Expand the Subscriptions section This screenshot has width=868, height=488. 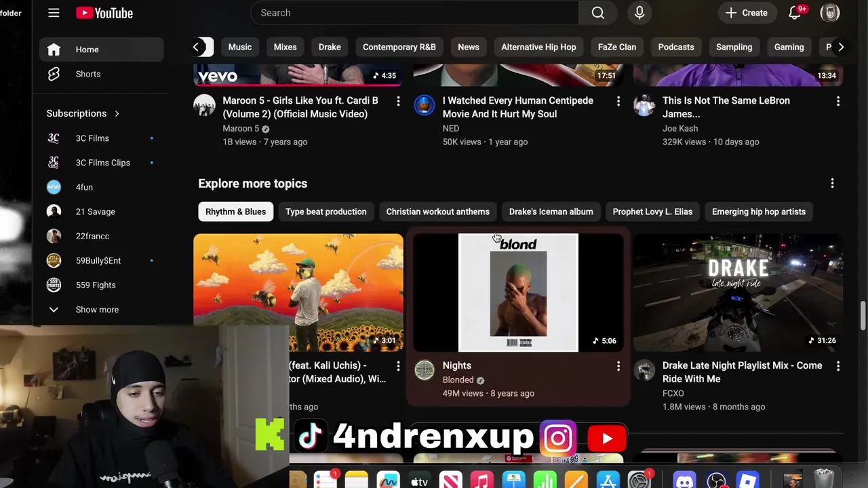83,113
